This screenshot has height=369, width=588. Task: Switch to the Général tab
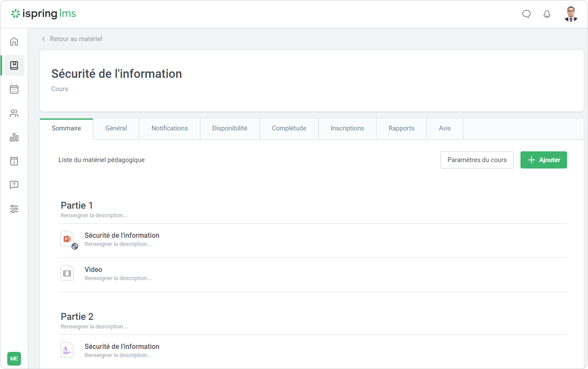116,128
